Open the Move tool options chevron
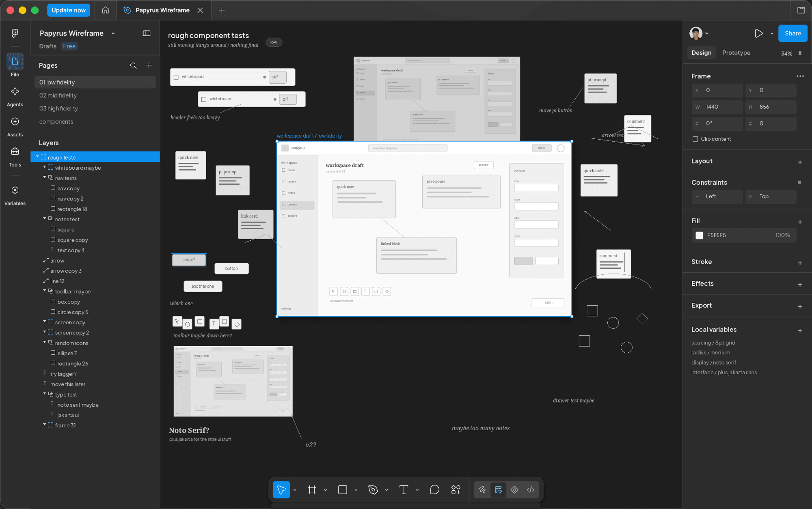 [x=295, y=490]
